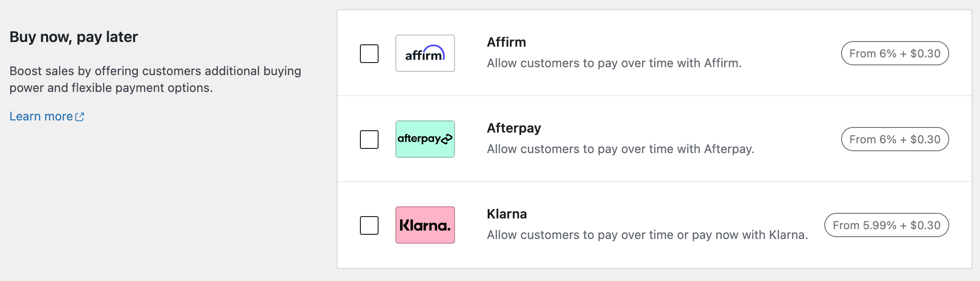Select the Afterpay payment method name
This screenshot has width=980, height=281.
[513, 128]
